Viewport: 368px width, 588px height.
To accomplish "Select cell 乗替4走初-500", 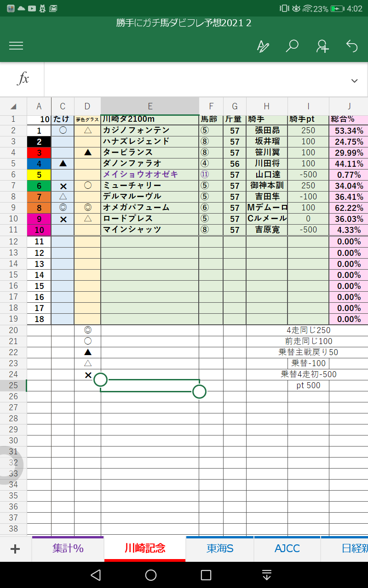I will click(x=309, y=374).
